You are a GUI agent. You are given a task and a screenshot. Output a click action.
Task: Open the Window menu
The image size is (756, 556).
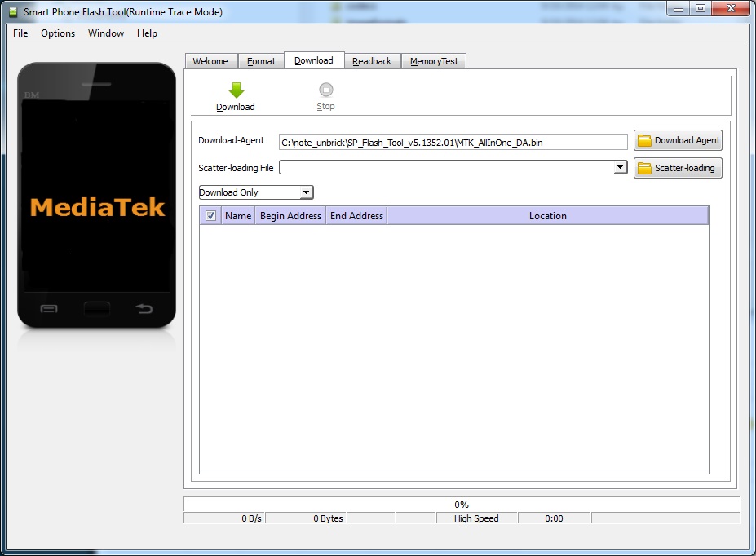point(105,33)
